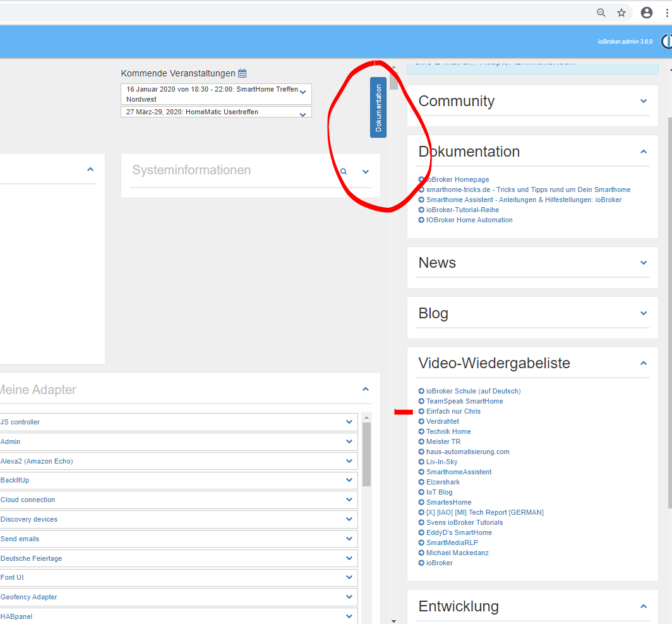The image size is (672, 624).
Task: Open ioBroker Schule (auf Deutsch) playlist
Action: 473,392
